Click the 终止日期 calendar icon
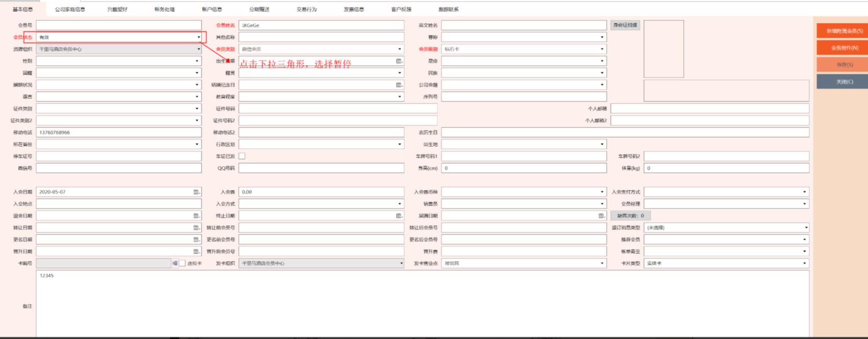This screenshot has height=339, width=868. pyautogui.click(x=399, y=216)
